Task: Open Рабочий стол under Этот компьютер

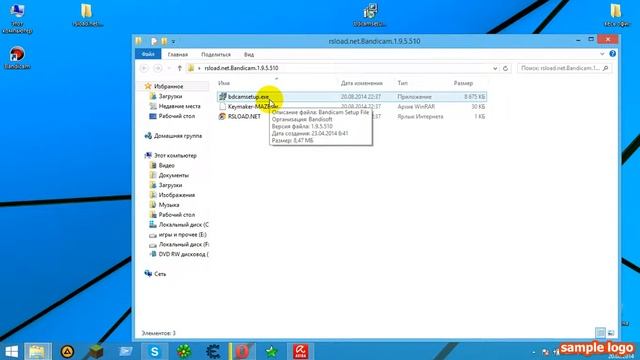Action: 176,215
